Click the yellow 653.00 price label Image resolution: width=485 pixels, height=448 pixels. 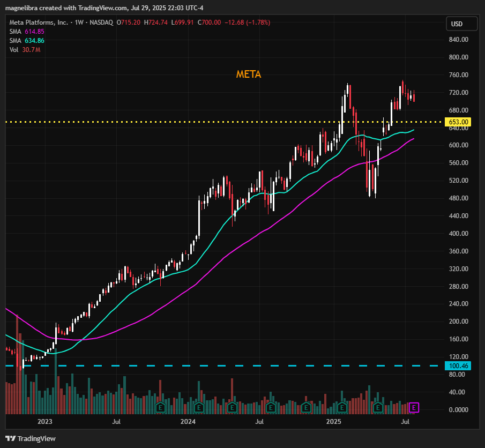click(x=458, y=122)
